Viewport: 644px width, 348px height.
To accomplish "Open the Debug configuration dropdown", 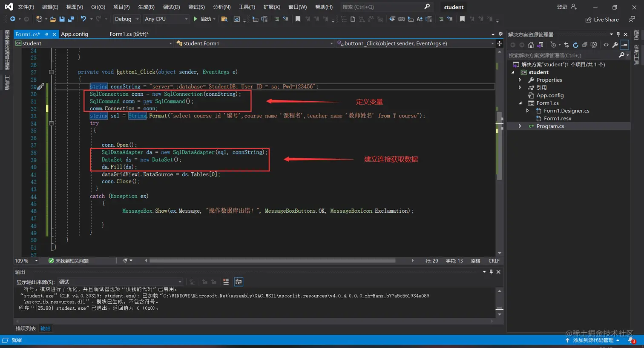I will (126, 19).
